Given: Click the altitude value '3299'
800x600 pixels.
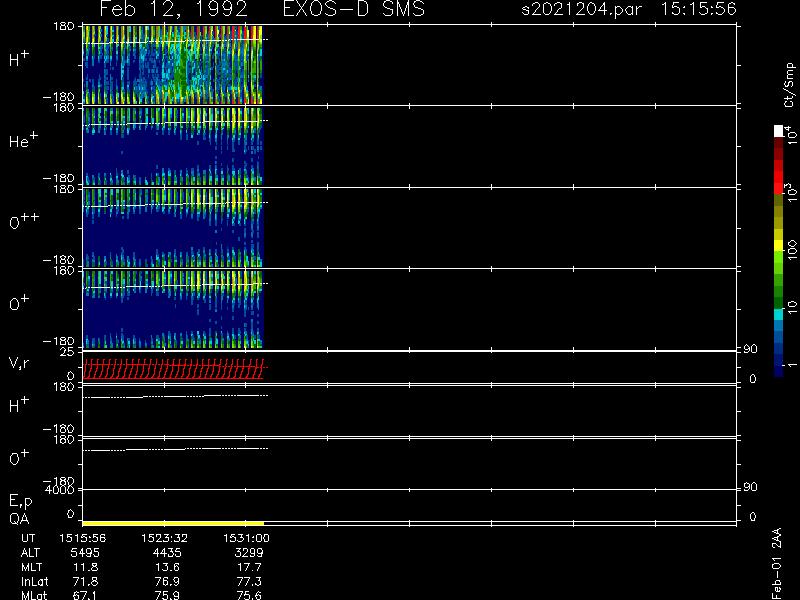Looking at the screenshot, I should coord(249,553).
